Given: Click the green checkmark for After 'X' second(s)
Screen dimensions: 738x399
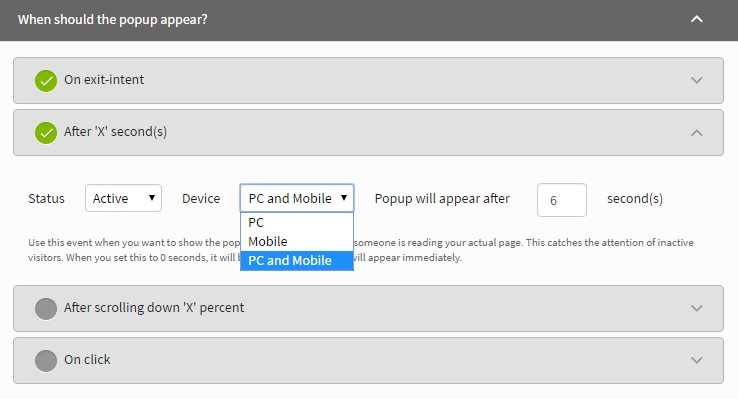Looking at the screenshot, I should point(46,133).
